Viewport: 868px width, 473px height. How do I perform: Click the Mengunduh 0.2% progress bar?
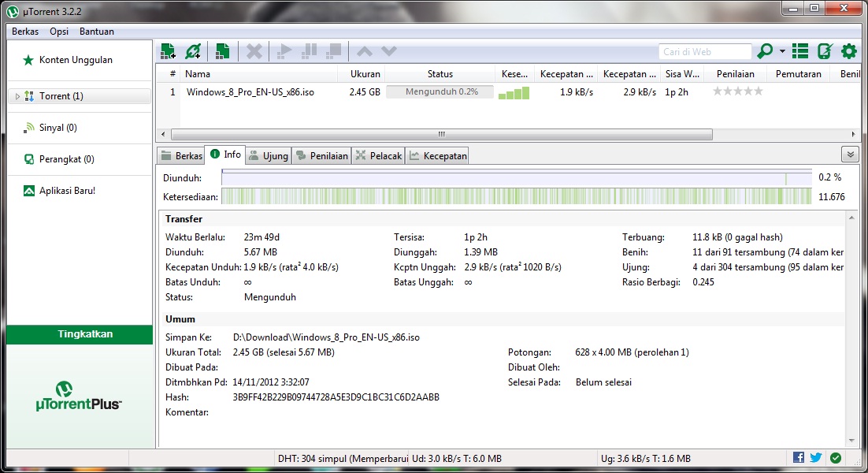tap(440, 92)
